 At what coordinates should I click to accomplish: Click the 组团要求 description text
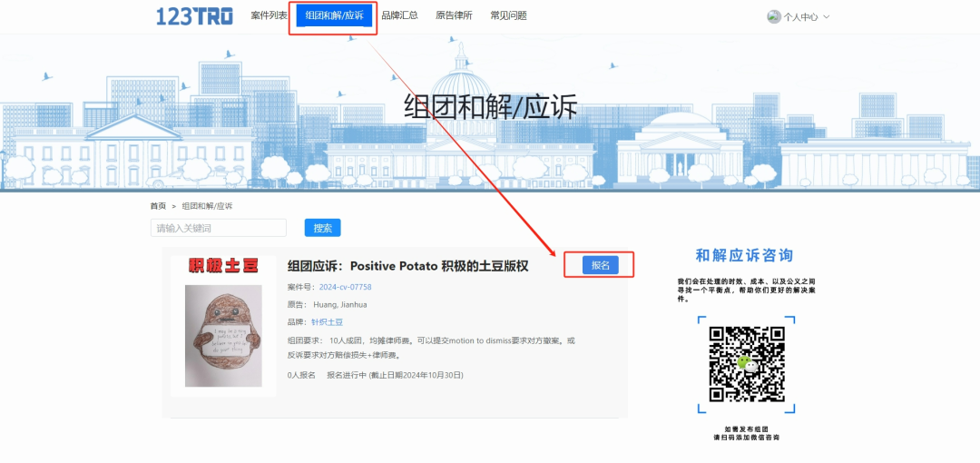click(431, 348)
